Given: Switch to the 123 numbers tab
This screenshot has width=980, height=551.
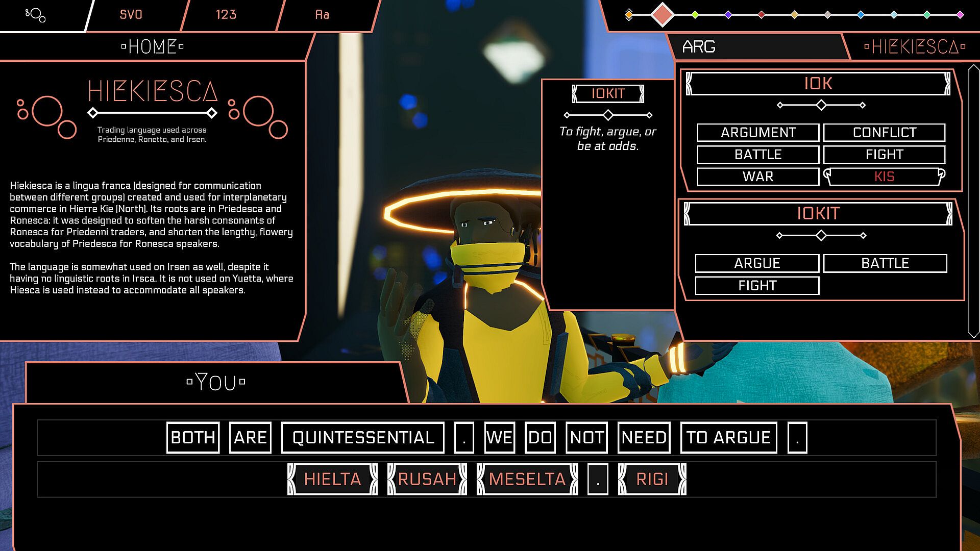Looking at the screenshot, I should pyautogui.click(x=226, y=15).
